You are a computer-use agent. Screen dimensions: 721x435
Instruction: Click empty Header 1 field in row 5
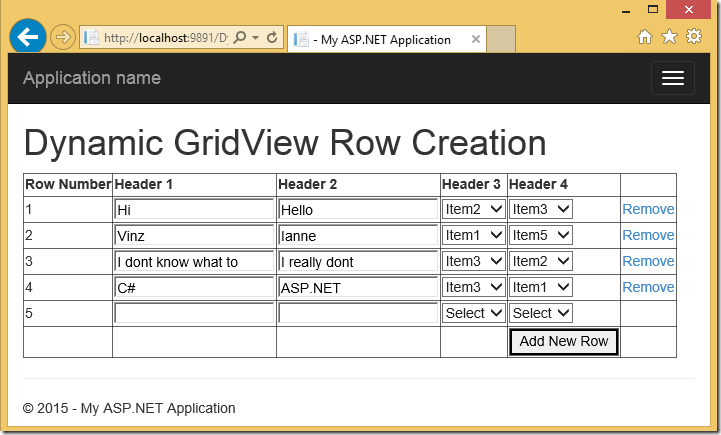click(194, 314)
